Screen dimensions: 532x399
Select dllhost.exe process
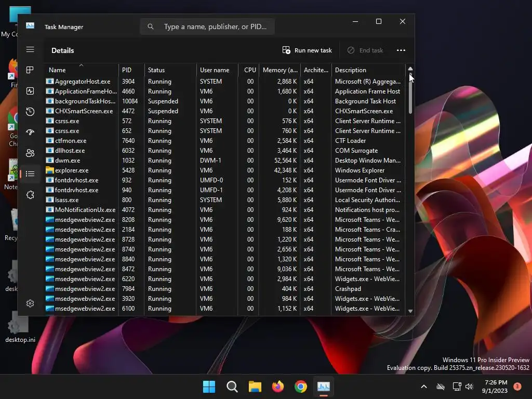[x=224, y=150]
